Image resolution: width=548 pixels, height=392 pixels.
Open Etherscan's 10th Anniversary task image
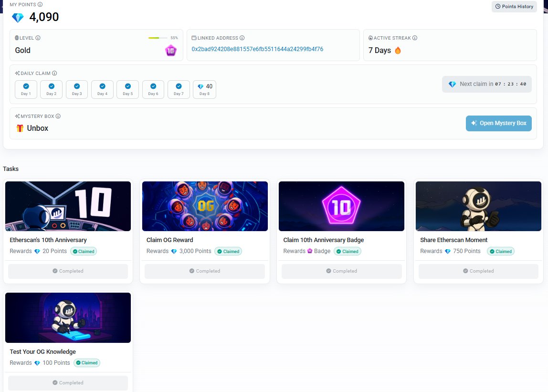[68, 206]
